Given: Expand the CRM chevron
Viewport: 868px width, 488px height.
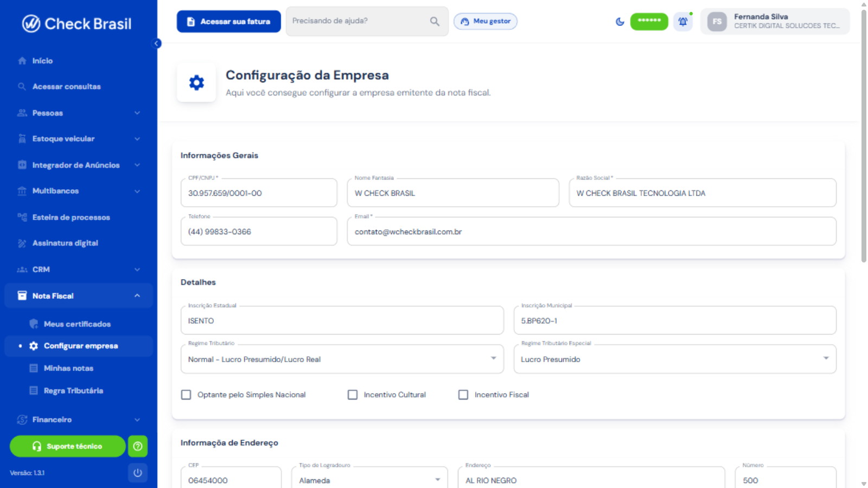Looking at the screenshot, I should [137, 269].
